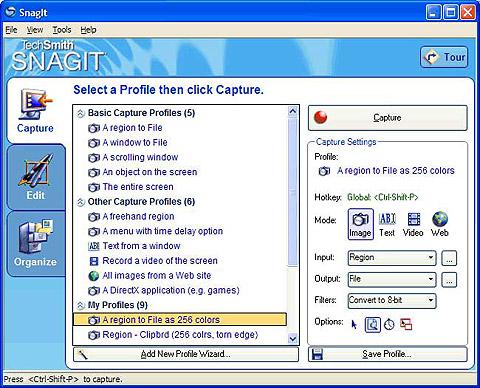Image resolution: width=480 pixels, height=388 pixels.
Task: Select Web capture mode
Action: [440, 225]
